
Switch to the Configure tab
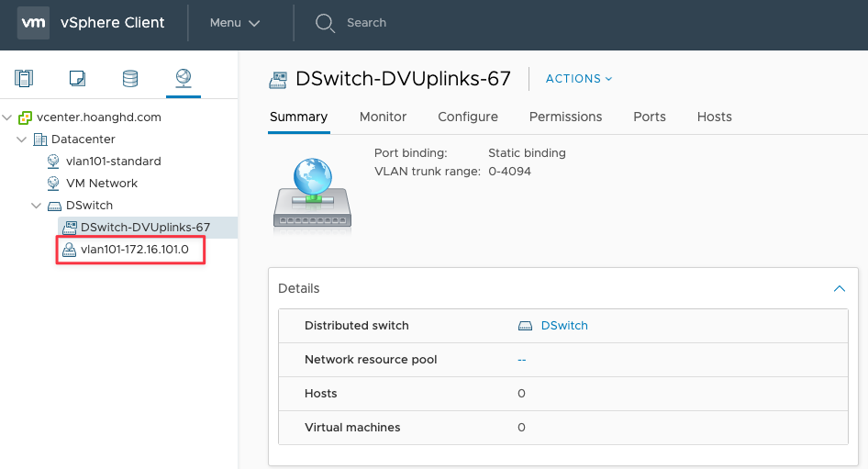(468, 117)
